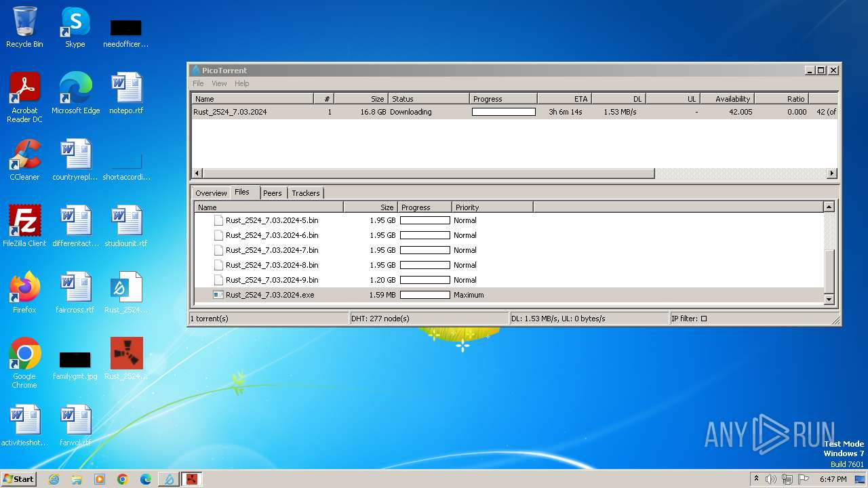Open the Help menu
The height and width of the screenshot is (488, 868).
click(242, 83)
